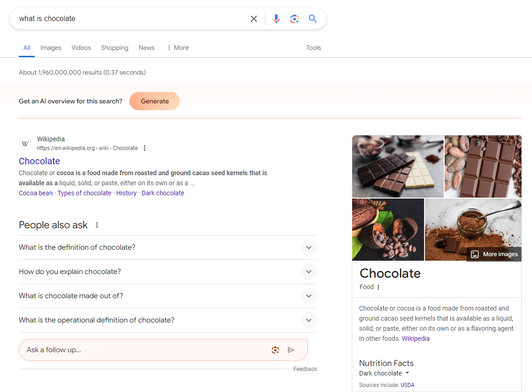Click the 'Nutrition Facts' heading
This screenshot has width=532, height=392.
coord(386,363)
